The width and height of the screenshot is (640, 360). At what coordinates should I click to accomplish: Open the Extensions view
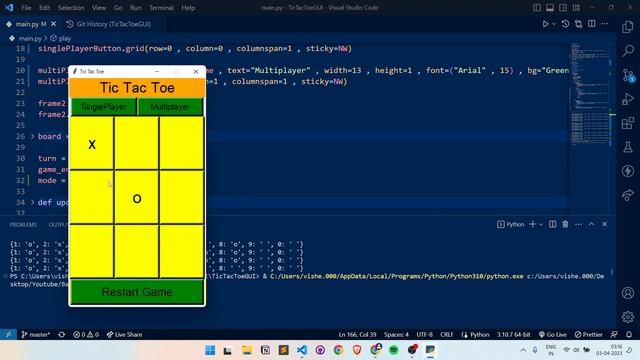coord(628,123)
